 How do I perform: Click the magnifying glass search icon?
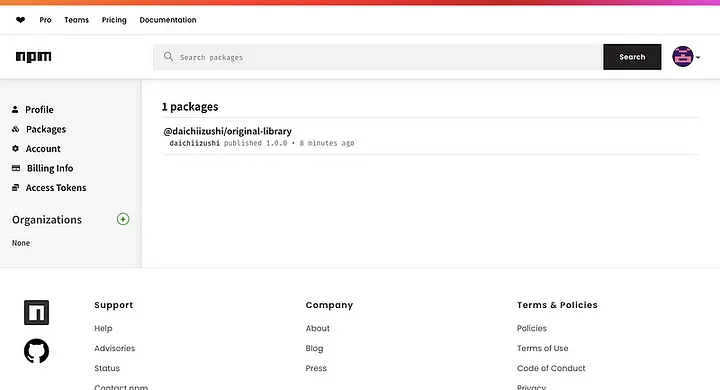169,57
